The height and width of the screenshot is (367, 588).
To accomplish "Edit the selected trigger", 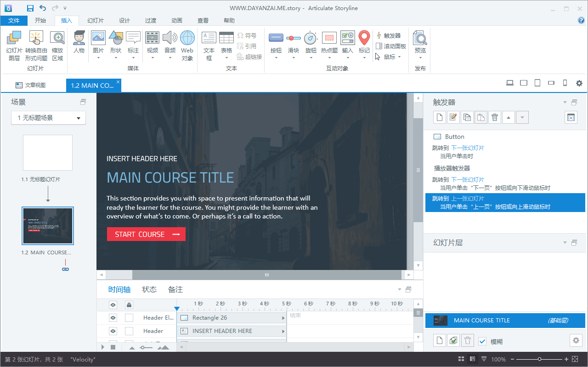I will point(453,117).
